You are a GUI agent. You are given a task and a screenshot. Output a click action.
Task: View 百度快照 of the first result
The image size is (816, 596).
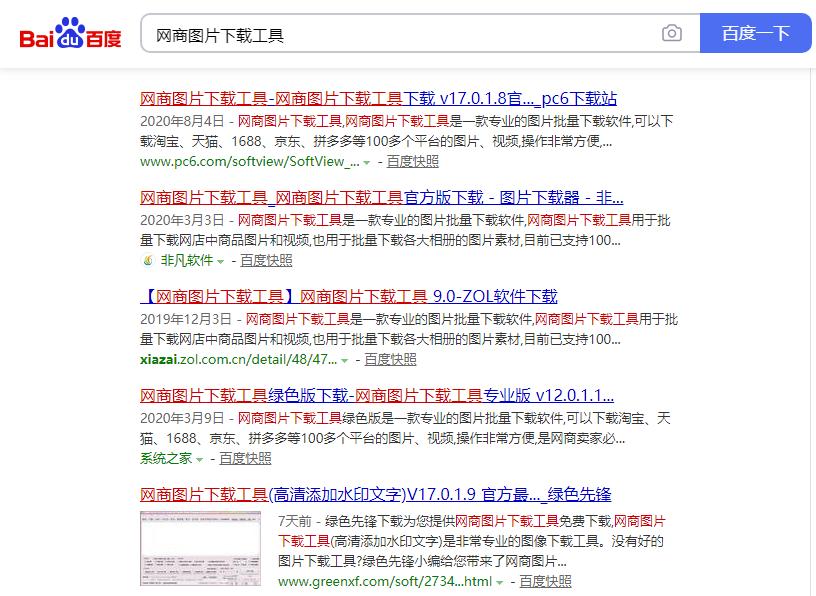coord(410,161)
